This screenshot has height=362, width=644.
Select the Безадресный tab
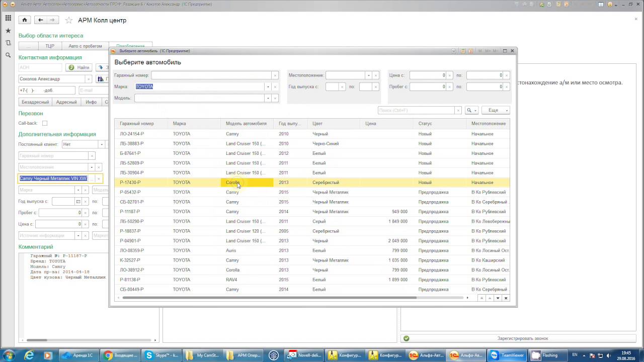pyautogui.click(x=35, y=102)
